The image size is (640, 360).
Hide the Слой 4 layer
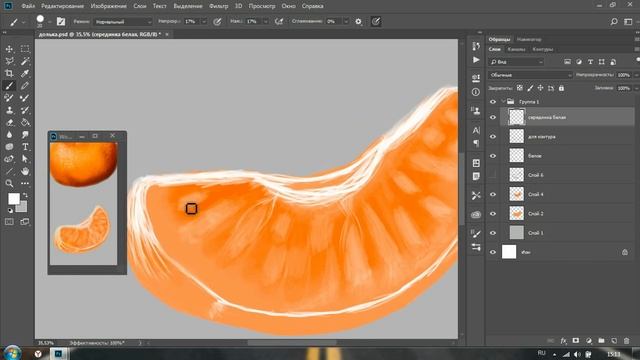click(x=493, y=194)
